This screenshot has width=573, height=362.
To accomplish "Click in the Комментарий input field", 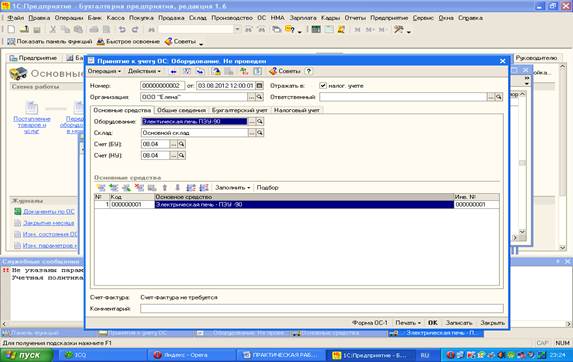I will tap(322, 309).
